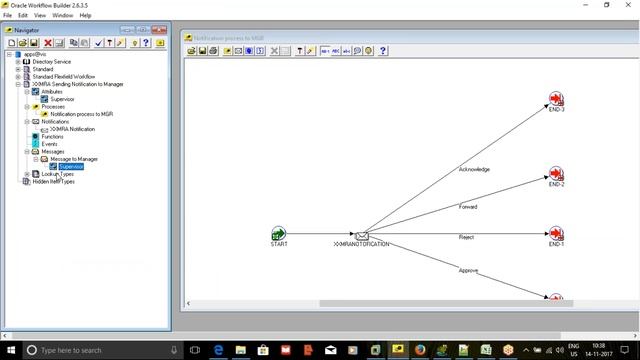
Task: Click the New Process icon in diagram toolbar
Action: (x=227, y=51)
